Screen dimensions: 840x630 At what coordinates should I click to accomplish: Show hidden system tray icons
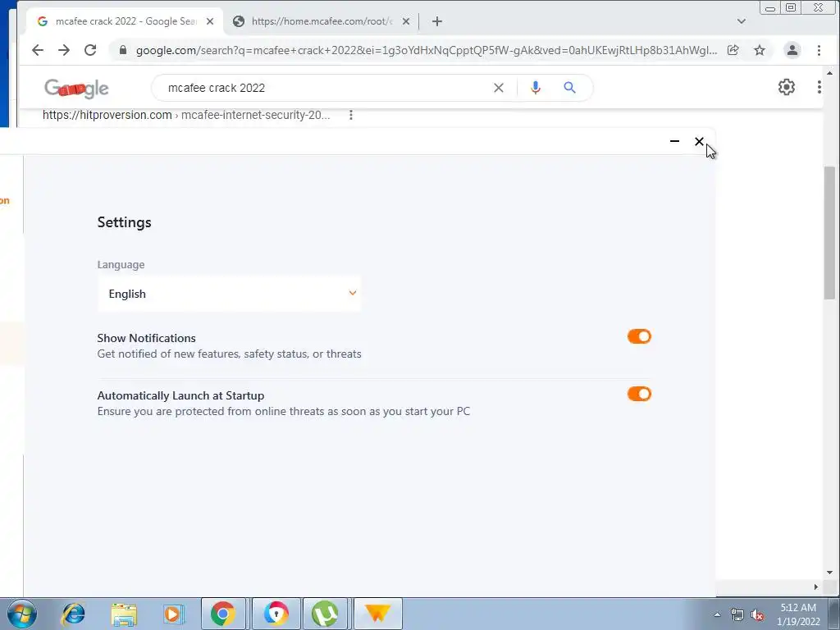[x=717, y=614]
